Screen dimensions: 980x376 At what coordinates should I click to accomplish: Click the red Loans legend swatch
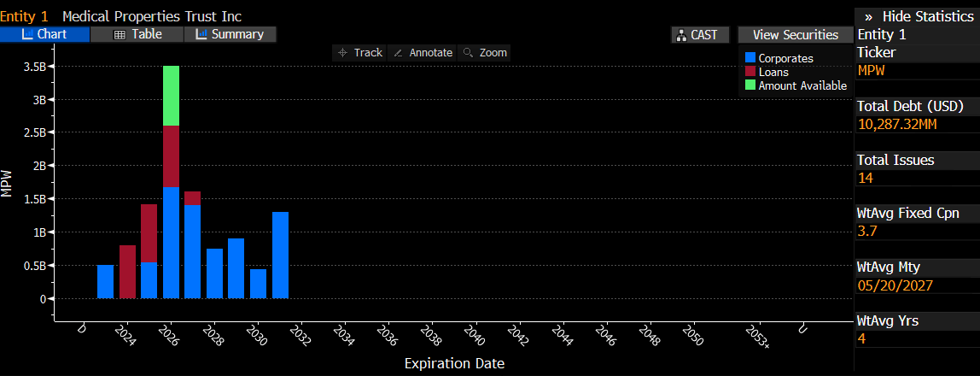(x=750, y=72)
